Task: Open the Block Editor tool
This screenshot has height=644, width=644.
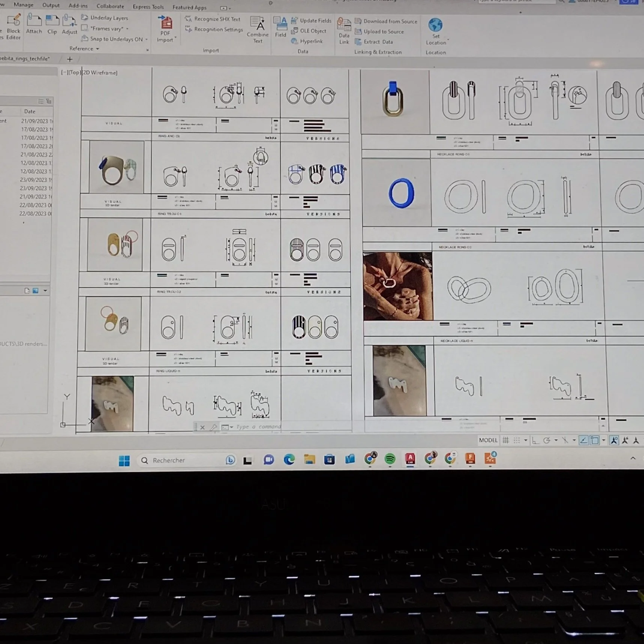Action: [x=13, y=27]
